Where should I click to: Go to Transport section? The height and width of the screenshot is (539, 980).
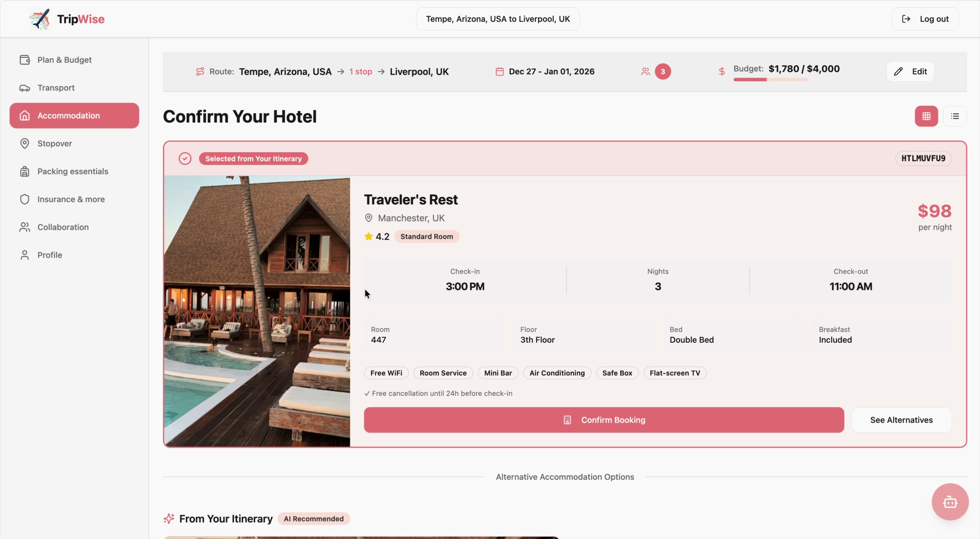pyautogui.click(x=74, y=88)
